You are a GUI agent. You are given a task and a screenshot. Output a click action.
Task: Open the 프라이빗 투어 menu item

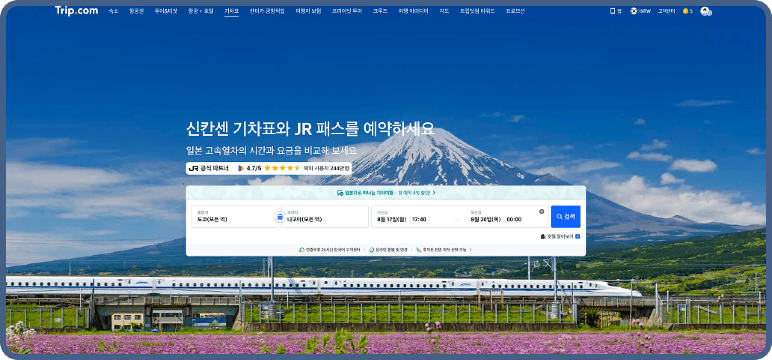point(347,11)
